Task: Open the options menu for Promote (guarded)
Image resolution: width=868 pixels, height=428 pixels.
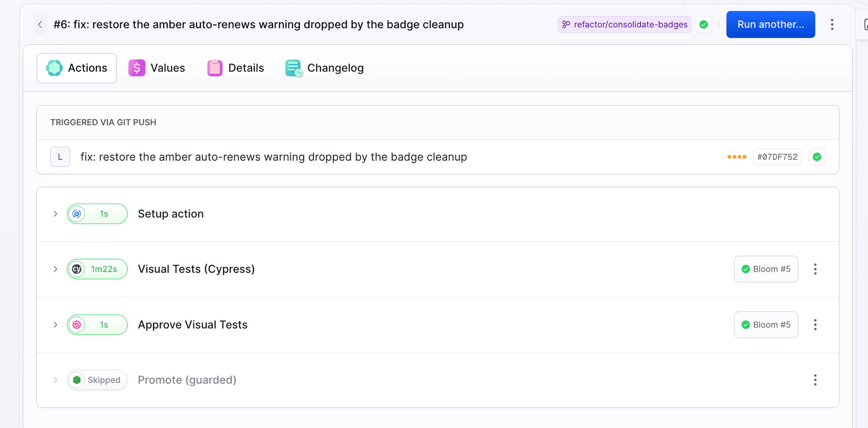Action: pyautogui.click(x=815, y=380)
